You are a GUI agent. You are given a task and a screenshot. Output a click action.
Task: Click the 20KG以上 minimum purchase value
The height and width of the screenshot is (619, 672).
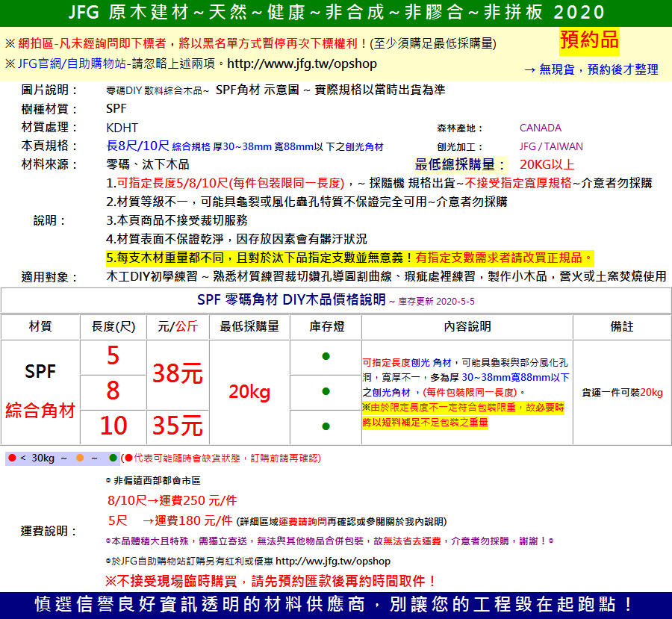[x=547, y=164]
